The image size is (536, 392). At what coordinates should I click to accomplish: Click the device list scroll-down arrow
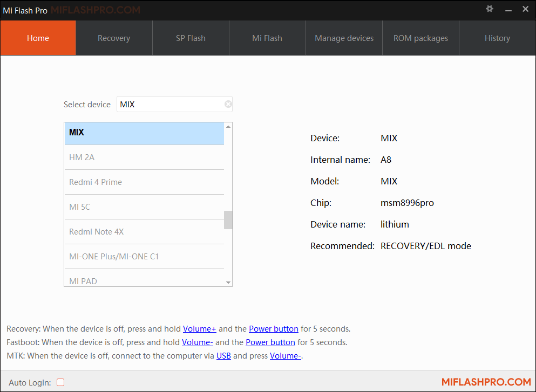[228, 283]
